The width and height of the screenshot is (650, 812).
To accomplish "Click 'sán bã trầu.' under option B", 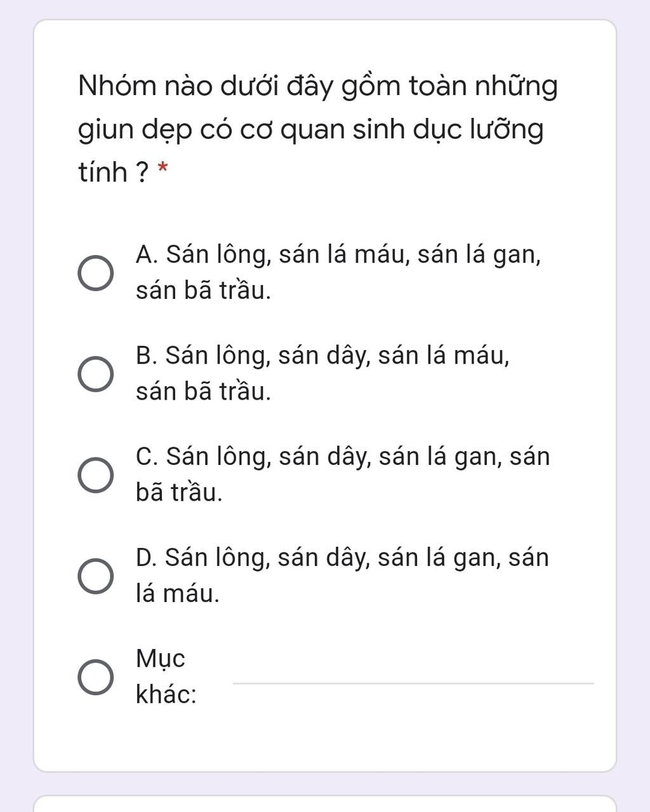I will [x=204, y=391].
